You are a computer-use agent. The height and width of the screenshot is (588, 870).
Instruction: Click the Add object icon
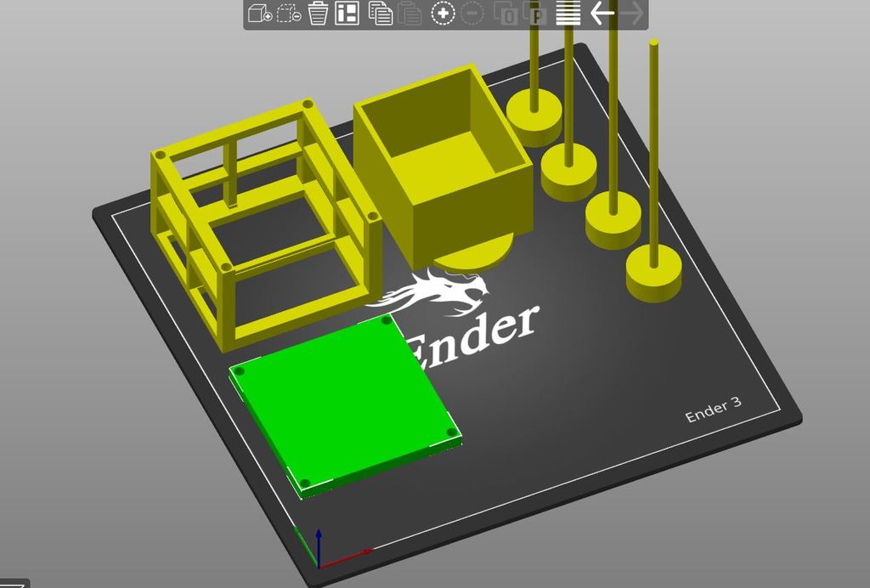260,13
